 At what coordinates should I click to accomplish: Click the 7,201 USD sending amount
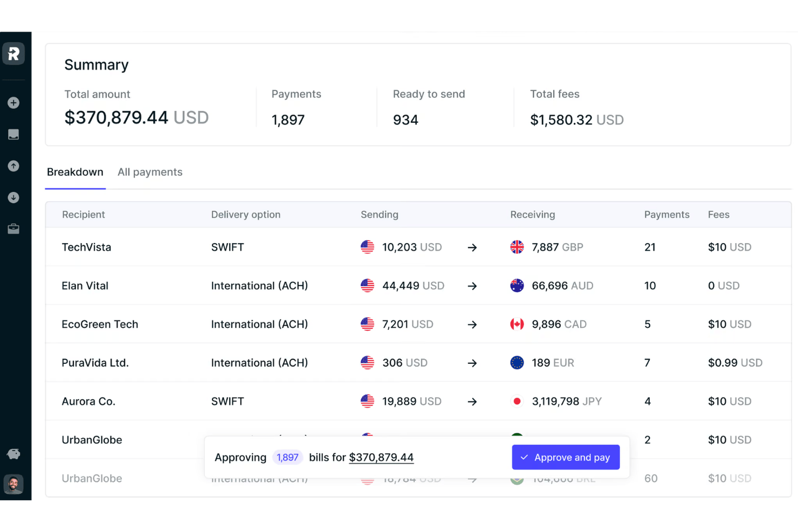click(x=408, y=324)
